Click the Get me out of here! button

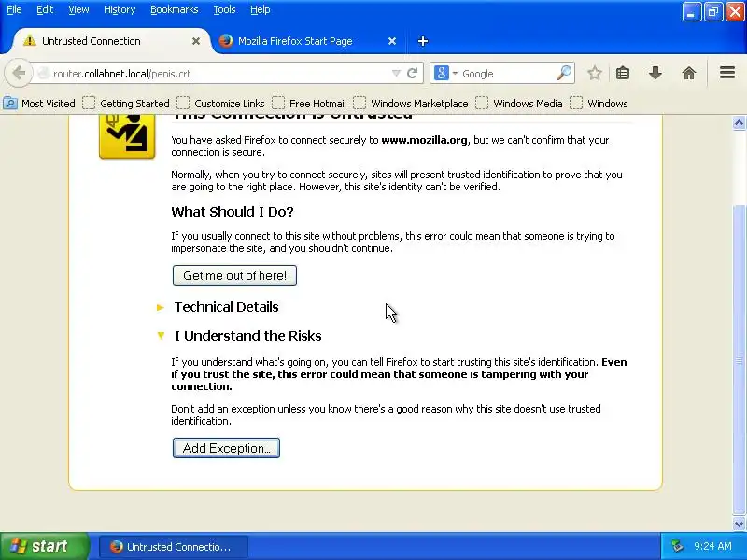tap(234, 275)
